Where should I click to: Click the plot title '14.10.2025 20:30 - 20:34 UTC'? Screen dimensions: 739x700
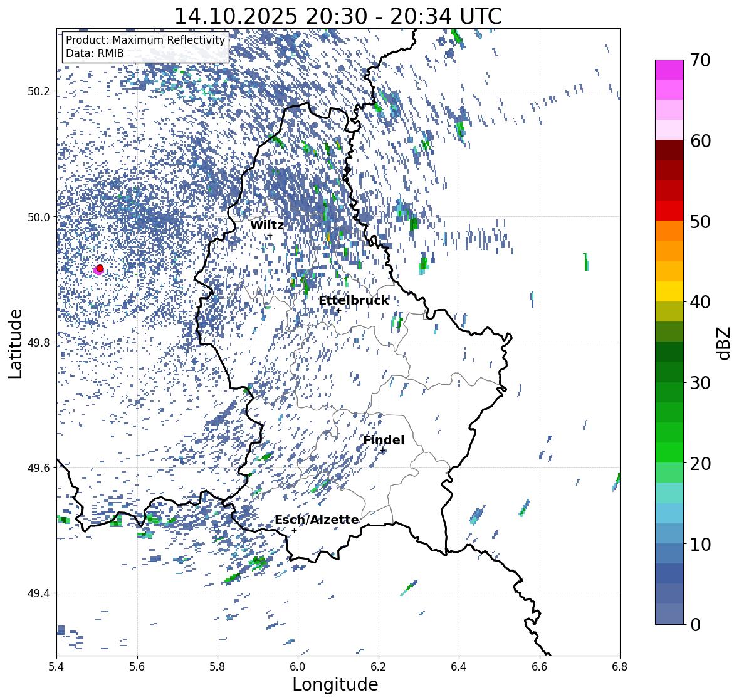pos(338,16)
